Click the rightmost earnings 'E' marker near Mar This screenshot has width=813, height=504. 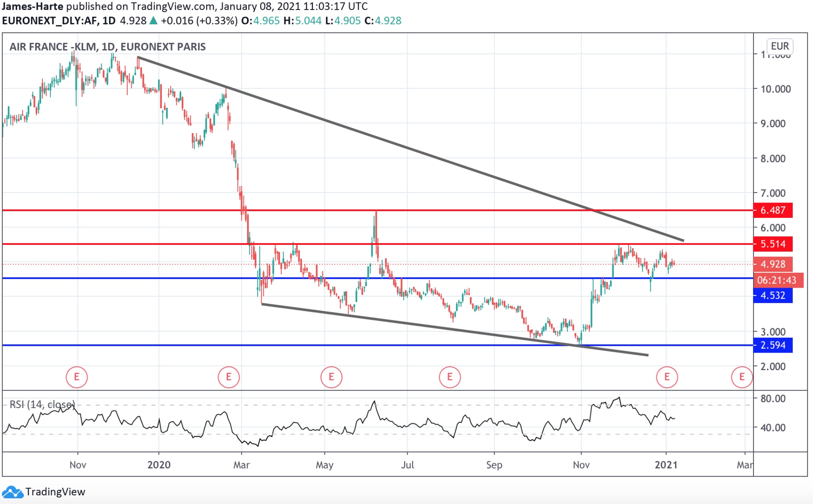pyautogui.click(x=742, y=377)
